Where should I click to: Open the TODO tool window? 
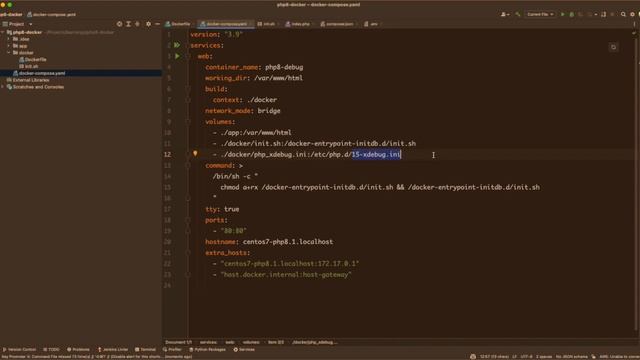[51, 349]
